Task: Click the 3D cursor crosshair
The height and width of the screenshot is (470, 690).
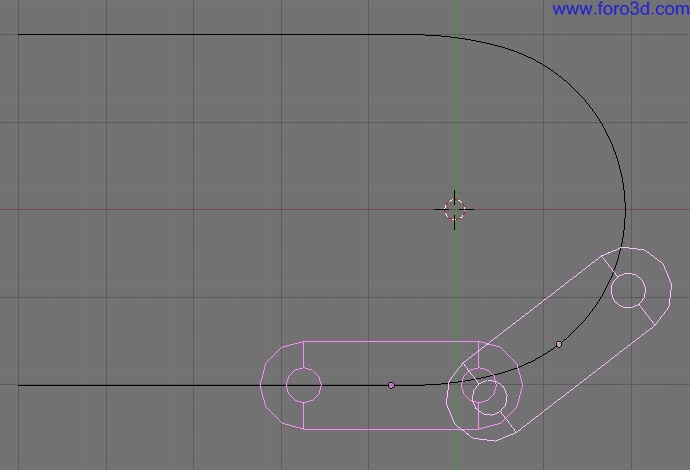Action: [x=455, y=209]
